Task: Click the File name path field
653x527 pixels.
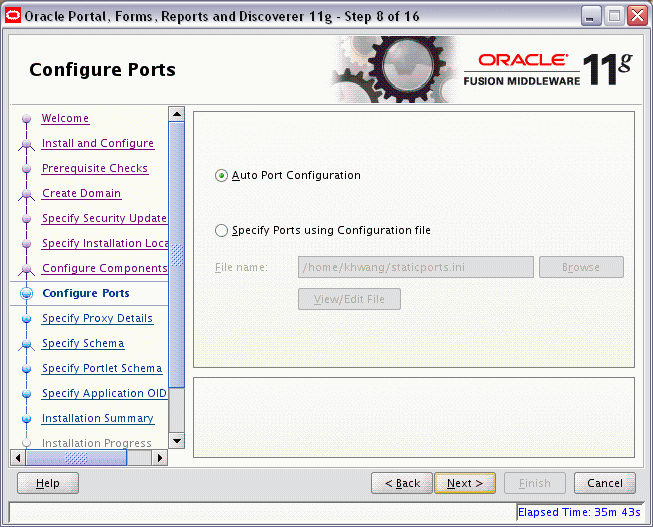Action: click(x=416, y=267)
